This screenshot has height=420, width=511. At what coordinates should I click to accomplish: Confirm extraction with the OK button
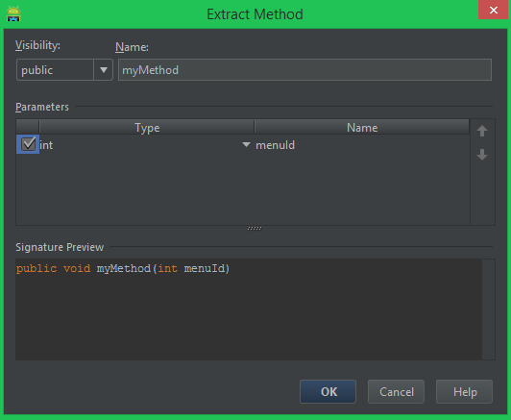pos(328,391)
